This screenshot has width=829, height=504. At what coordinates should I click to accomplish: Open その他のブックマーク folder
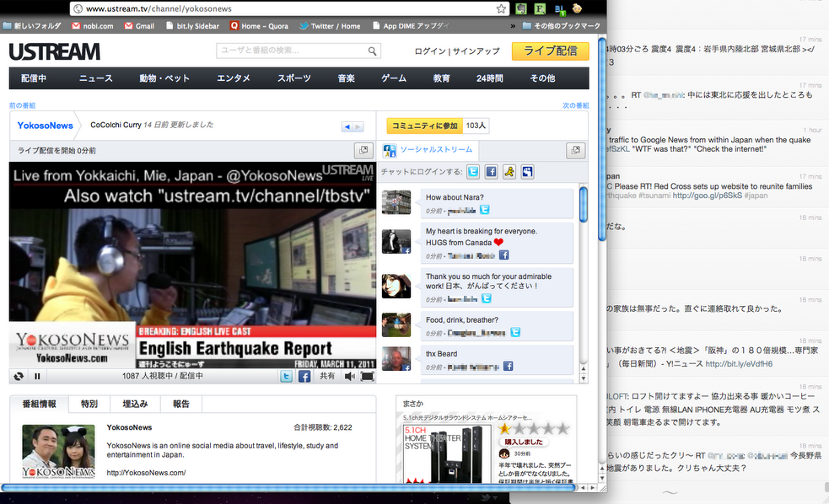coord(562,26)
